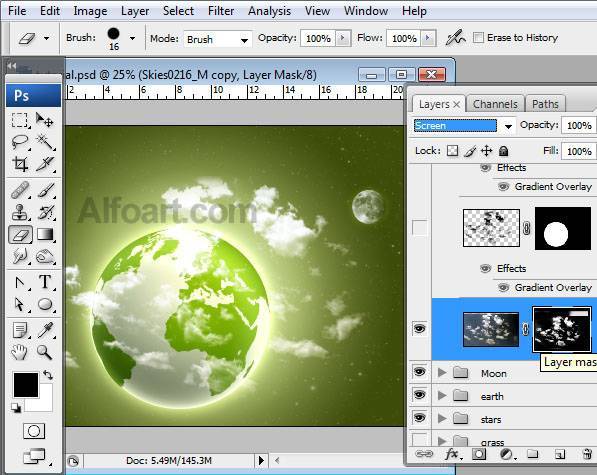The height and width of the screenshot is (475, 597).
Task: Change screen mode button
Action: 34,456
